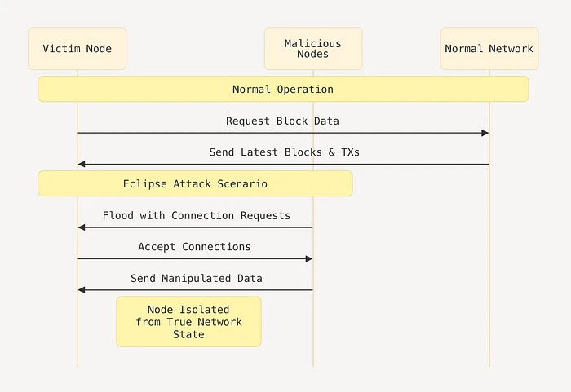Select the Node Isolated from True Network State note
571x392 pixels.
tap(188, 321)
